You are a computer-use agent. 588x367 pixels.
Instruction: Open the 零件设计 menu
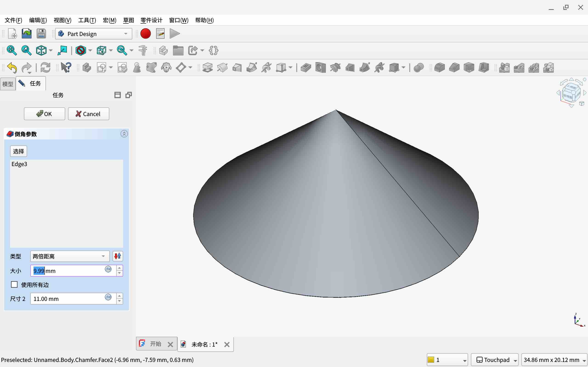click(x=151, y=20)
